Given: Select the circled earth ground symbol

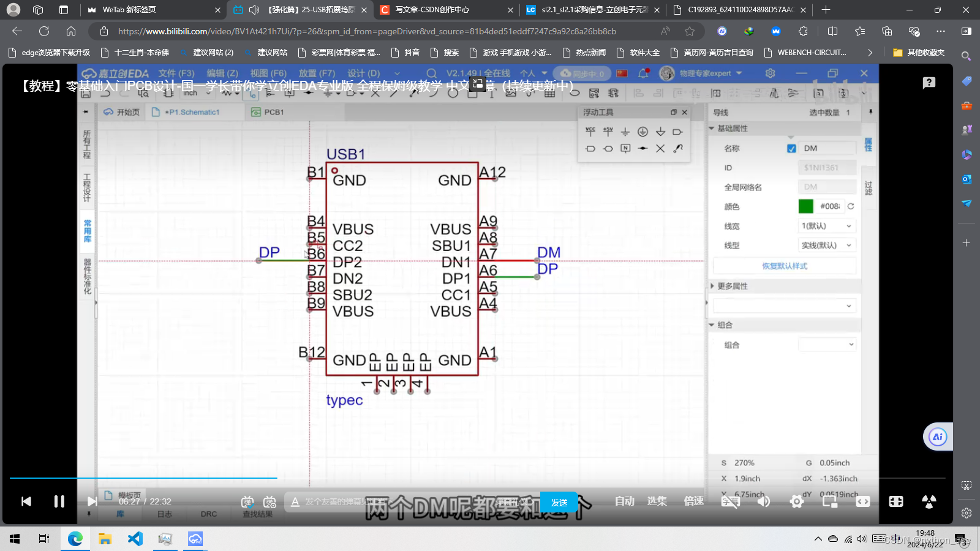Looking at the screenshot, I should click(x=643, y=132).
